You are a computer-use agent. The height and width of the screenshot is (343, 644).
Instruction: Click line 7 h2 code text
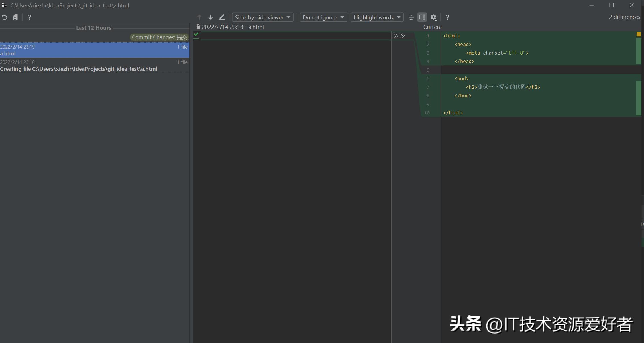pyautogui.click(x=503, y=87)
